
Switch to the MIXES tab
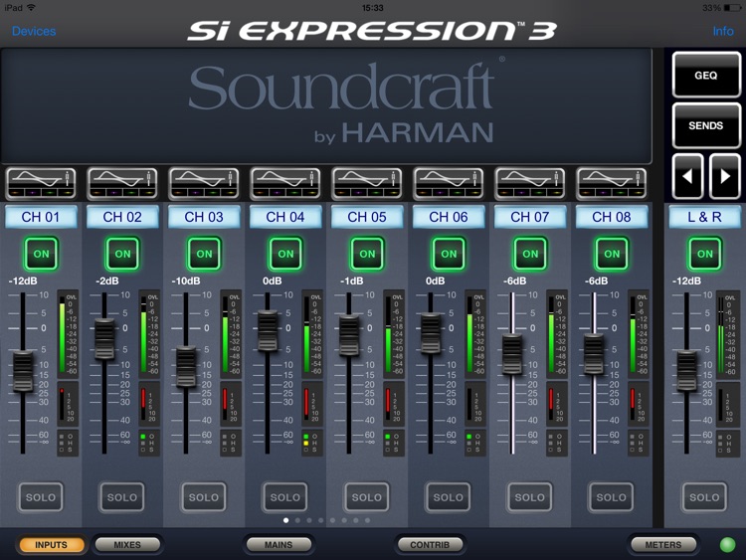coord(127,544)
